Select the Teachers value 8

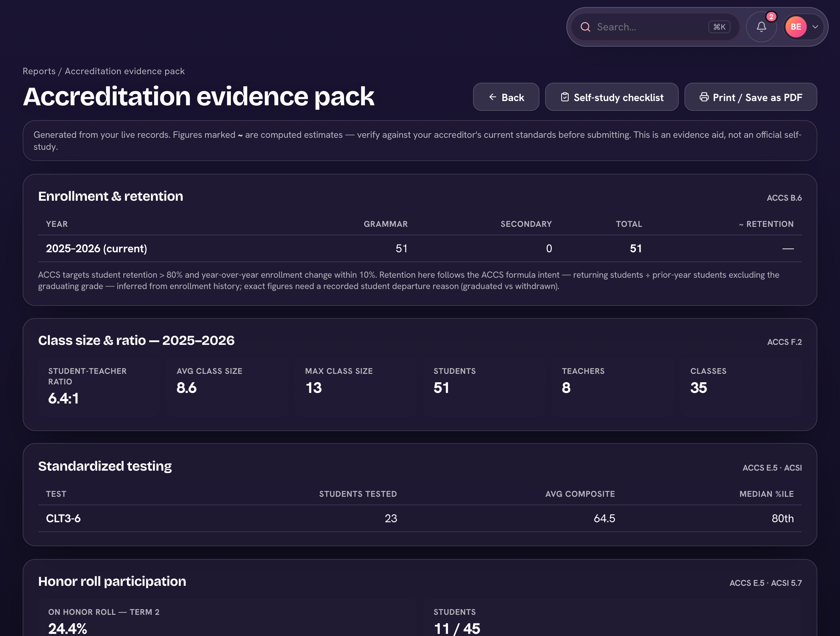[566, 388]
